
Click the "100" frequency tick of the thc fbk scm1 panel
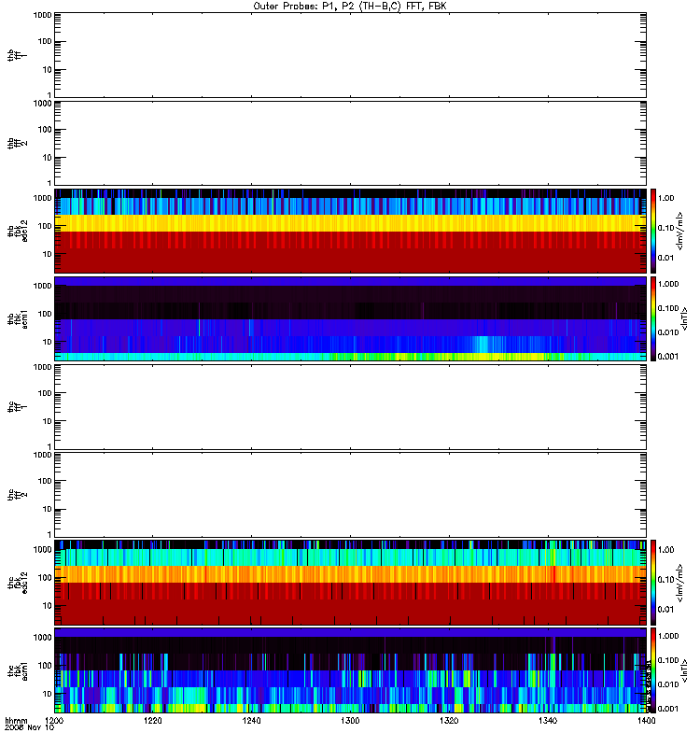pos(45,666)
